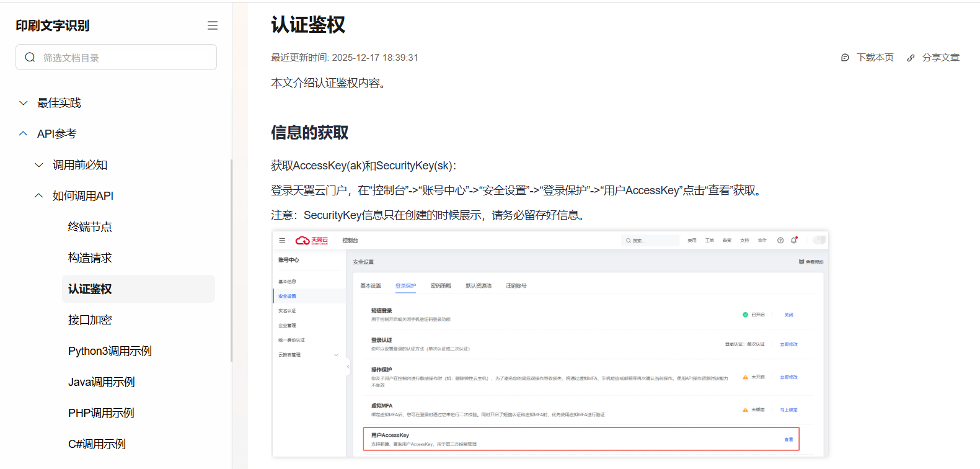Screen dimensions: 980x469
Task: Open the 接口加密 page
Action: click(x=90, y=320)
